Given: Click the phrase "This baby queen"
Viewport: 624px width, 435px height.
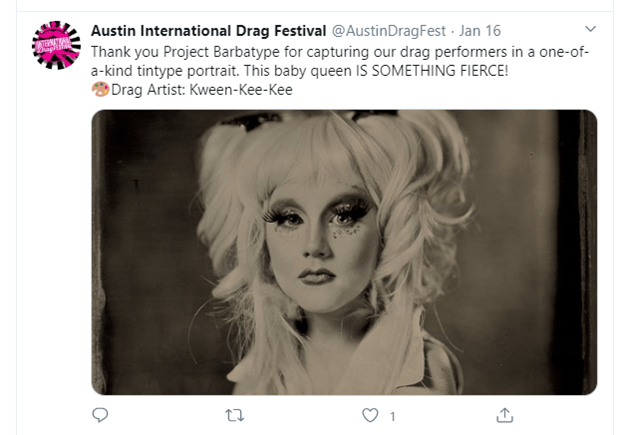Looking at the screenshot, I should pos(298,71).
